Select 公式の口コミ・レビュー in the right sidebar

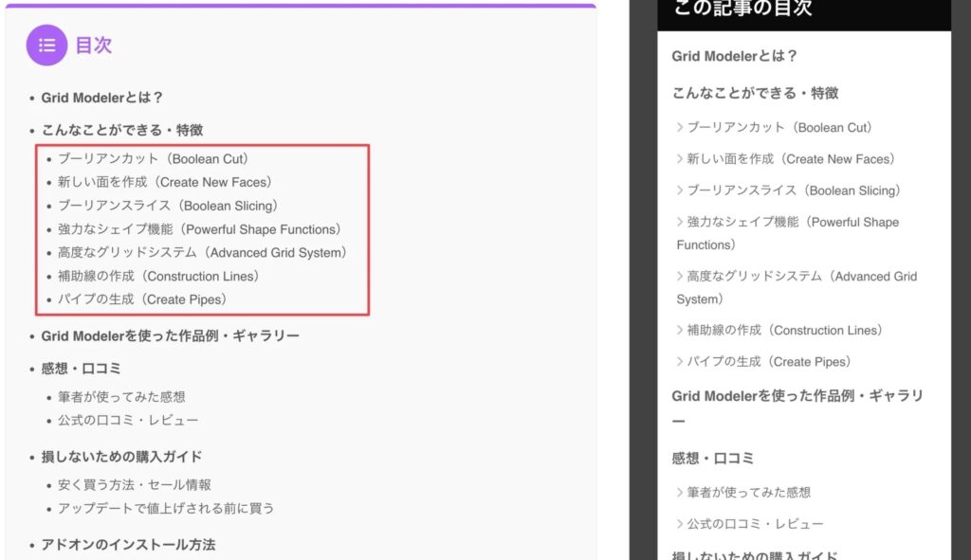755,524
